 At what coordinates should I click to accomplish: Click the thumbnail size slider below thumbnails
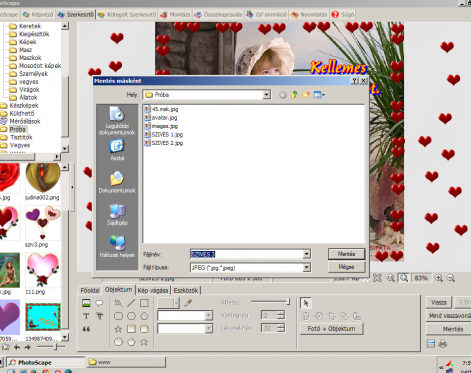click(x=50, y=347)
